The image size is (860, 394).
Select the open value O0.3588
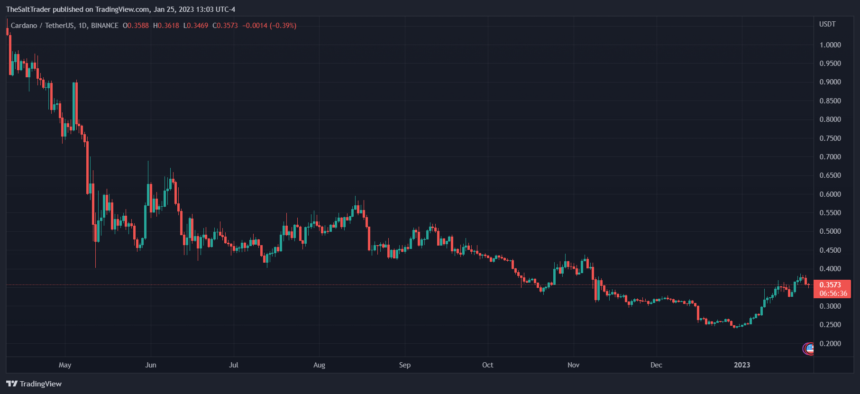point(137,26)
